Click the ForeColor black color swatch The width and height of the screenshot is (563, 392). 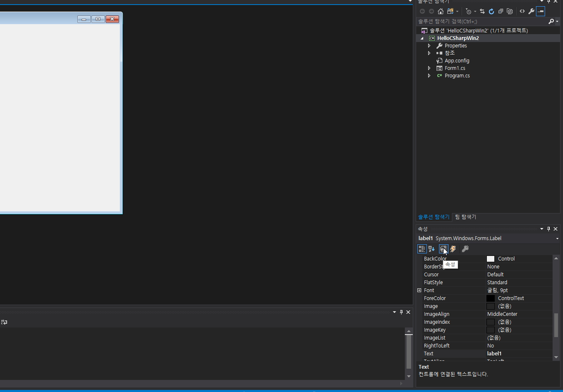pyautogui.click(x=491, y=298)
